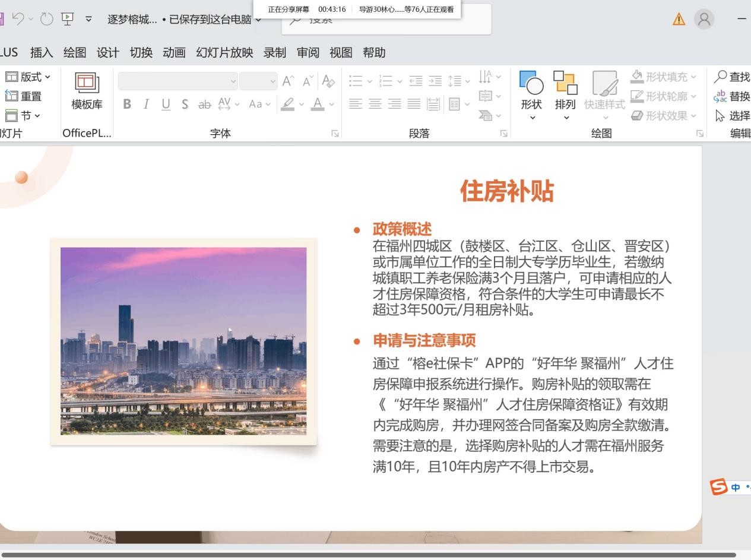Toggle italic text formatting

click(x=146, y=105)
